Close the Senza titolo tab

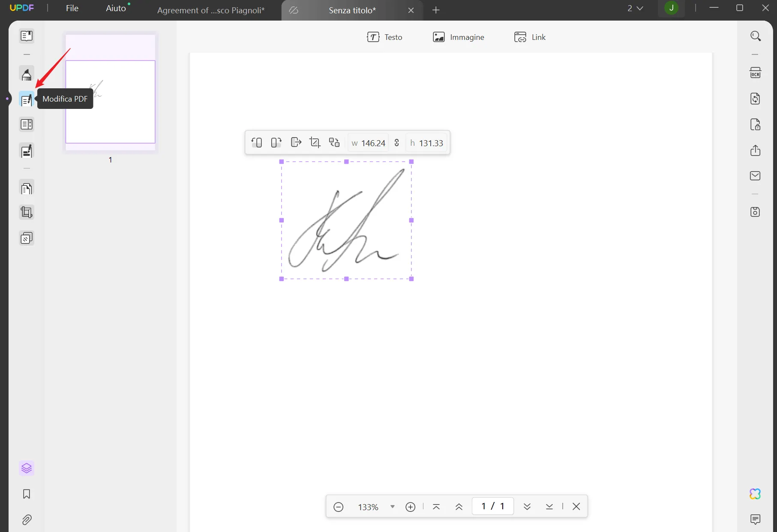point(411,10)
